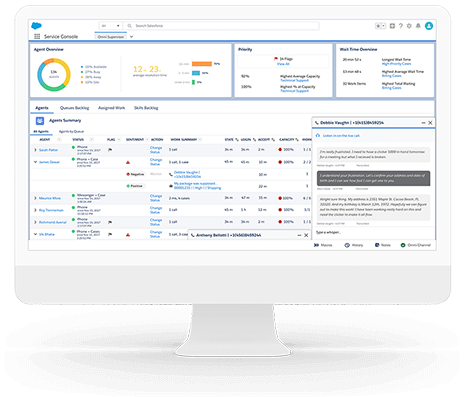This screenshot has width=466, height=397.
Task: Click the phone icon in the Anthony Bellotti panel header
Action: click(x=193, y=235)
